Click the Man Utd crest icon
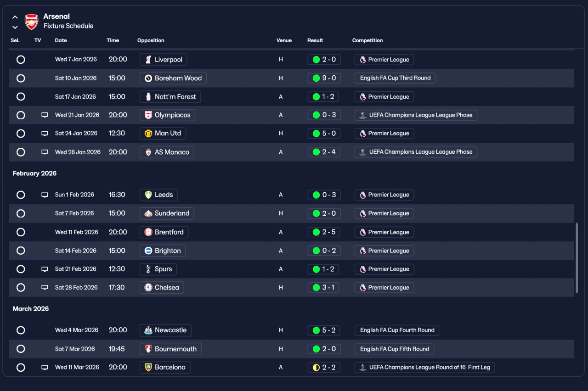 [x=148, y=134]
